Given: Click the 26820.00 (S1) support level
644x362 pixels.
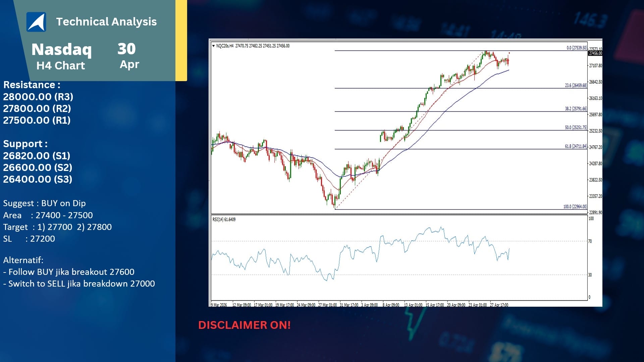Looking at the screenshot, I should pyautogui.click(x=37, y=156).
